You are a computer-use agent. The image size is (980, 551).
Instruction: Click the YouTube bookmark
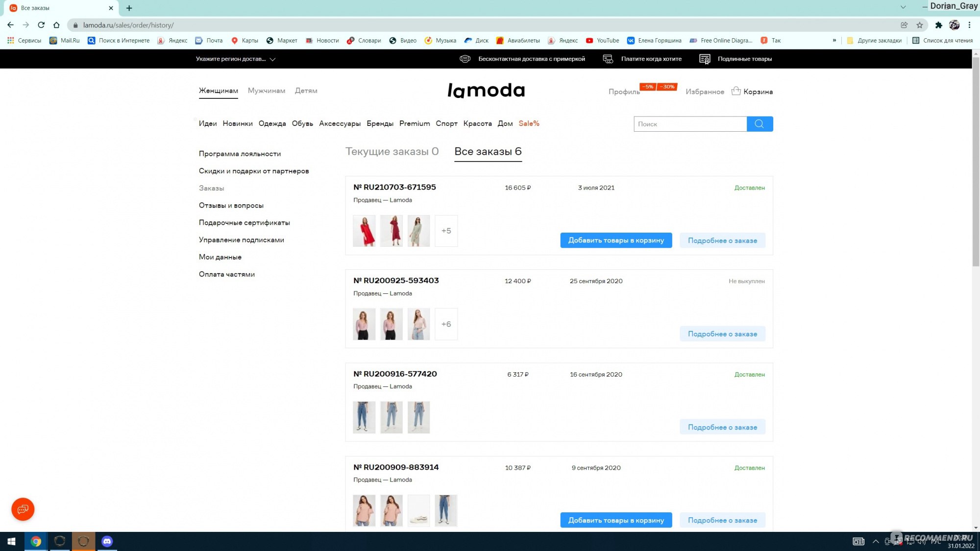602,41
